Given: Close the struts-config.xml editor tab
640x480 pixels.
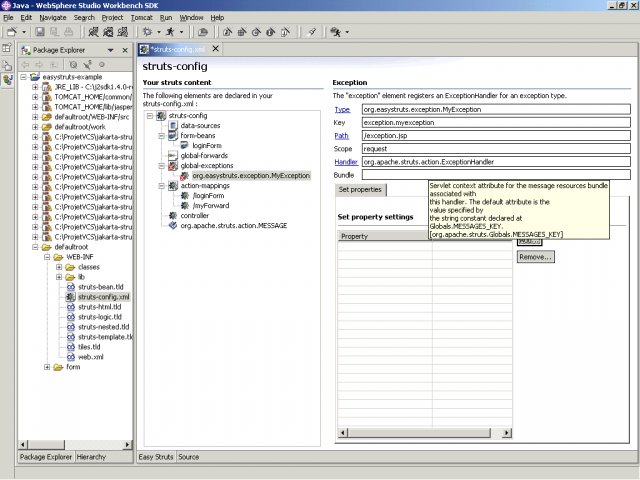Looking at the screenshot, I should click(x=216, y=49).
